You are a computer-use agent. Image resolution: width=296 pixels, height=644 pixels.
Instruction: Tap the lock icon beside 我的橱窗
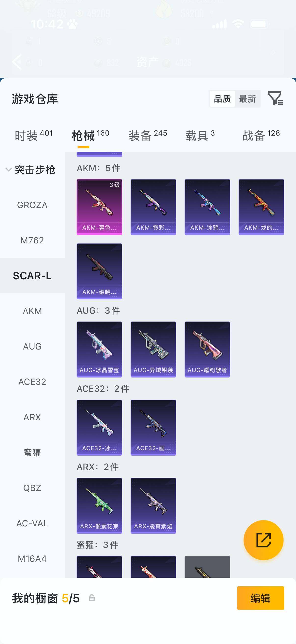pos(92,598)
